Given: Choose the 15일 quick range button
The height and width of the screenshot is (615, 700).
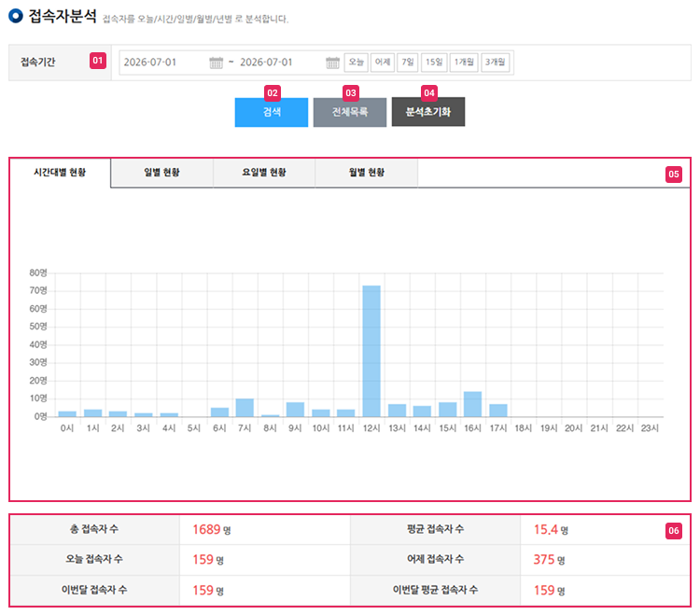Looking at the screenshot, I should [434, 62].
